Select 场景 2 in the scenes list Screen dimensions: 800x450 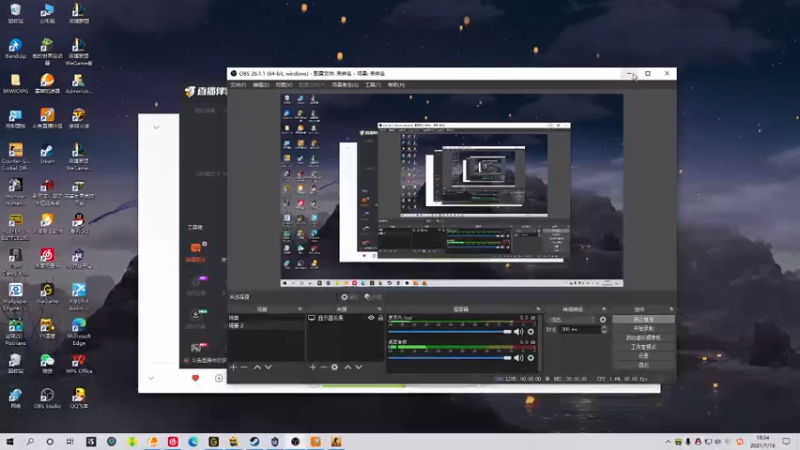coord(236,326)
